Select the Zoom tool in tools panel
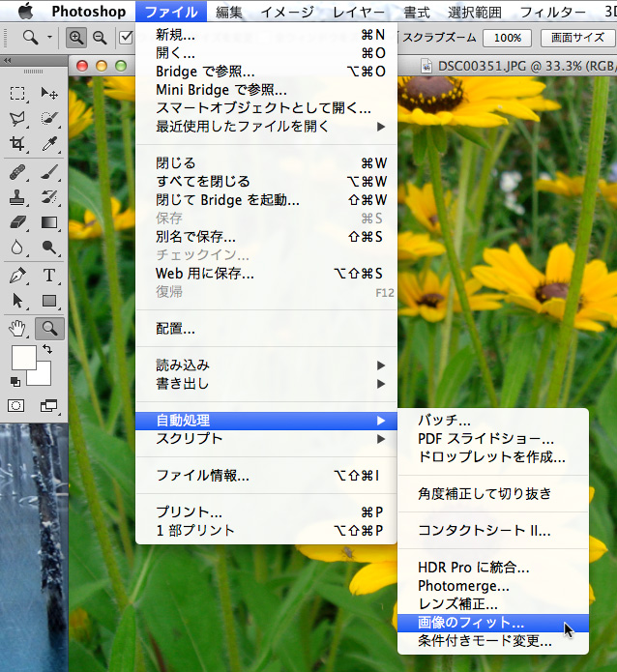Image resolution: width=617 pixels, height=672 pixels. (x=49, y=329)
